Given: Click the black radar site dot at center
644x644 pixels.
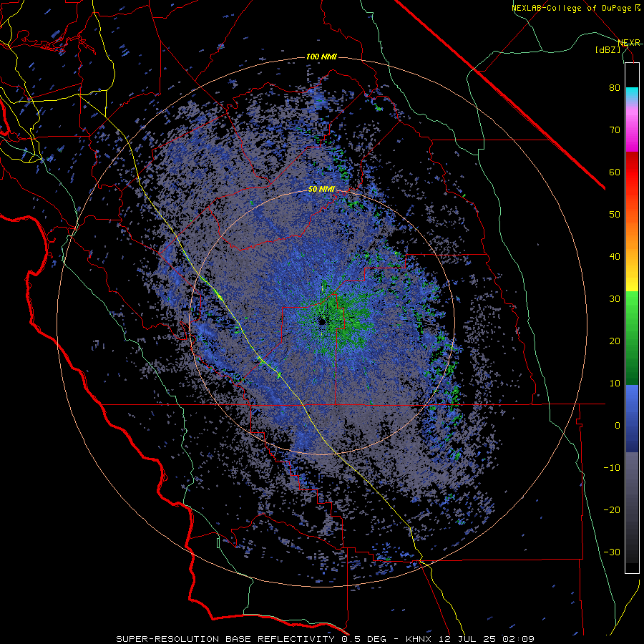Looking at the screenshot, I should pyautogui.click(x=322, y=321).
